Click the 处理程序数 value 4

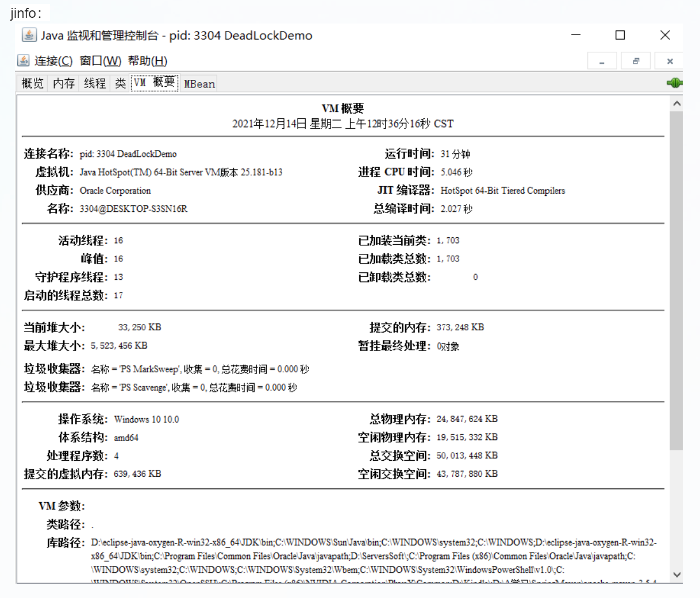click(116, 456)
